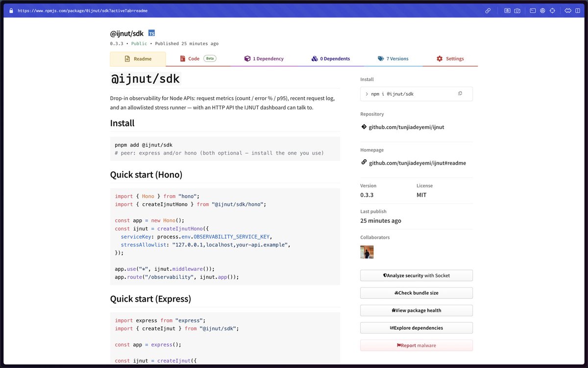Click the lock icon in the address bar
Screen dimensions: 588x368
tap(11, 10)
